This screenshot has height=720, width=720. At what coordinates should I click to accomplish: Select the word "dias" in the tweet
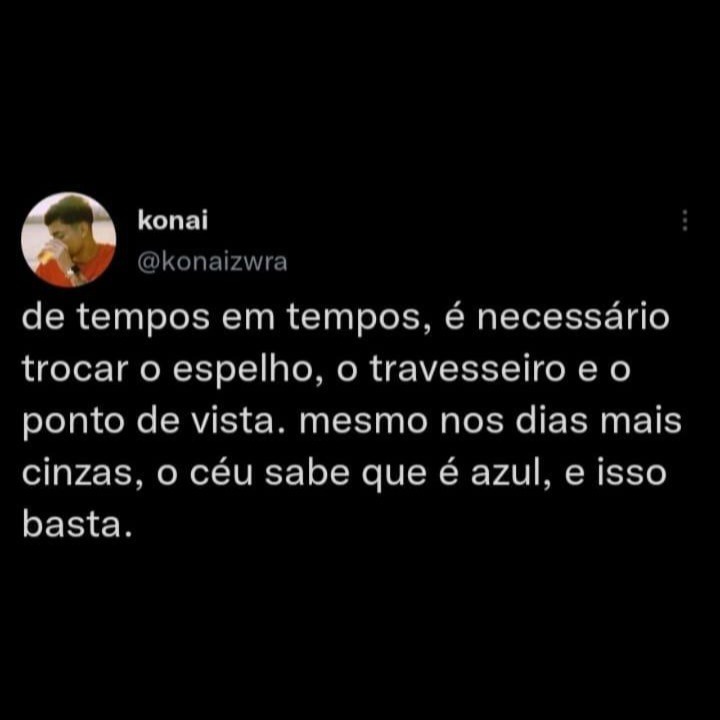point(551,422)
